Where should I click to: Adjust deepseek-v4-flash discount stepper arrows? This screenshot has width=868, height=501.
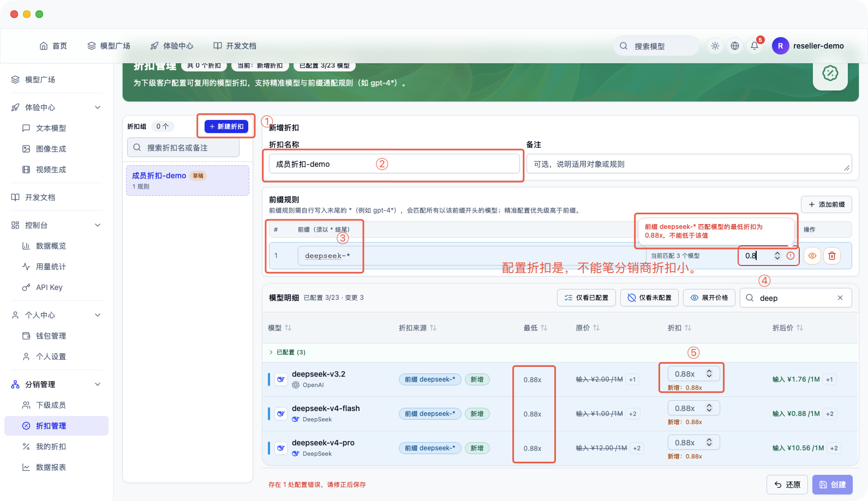[x=709, y=408]
